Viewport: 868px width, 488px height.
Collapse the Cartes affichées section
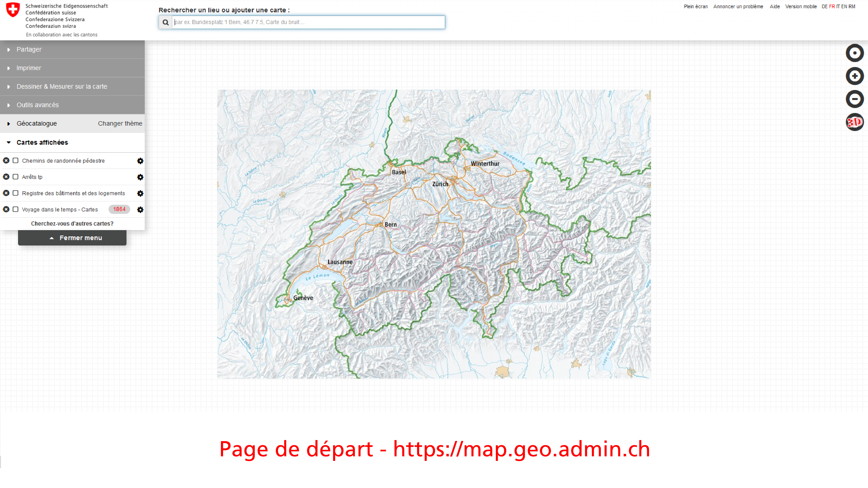click(42, 142)
